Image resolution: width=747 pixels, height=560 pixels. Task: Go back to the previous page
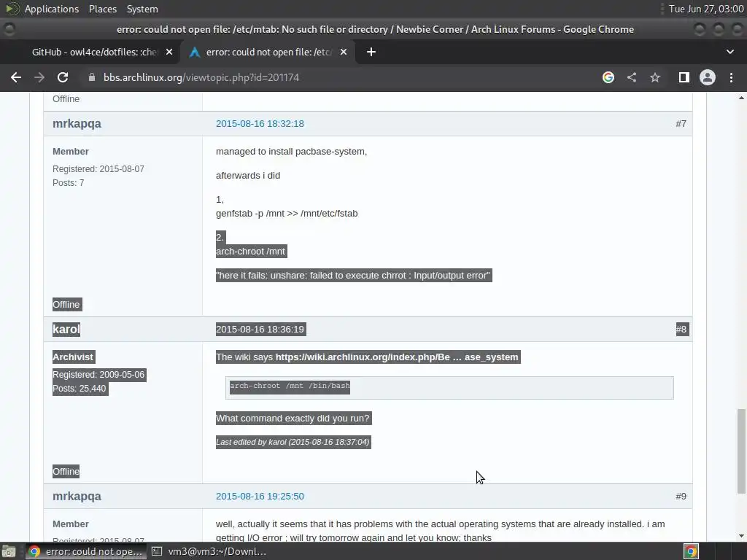(x=16, y=77)
